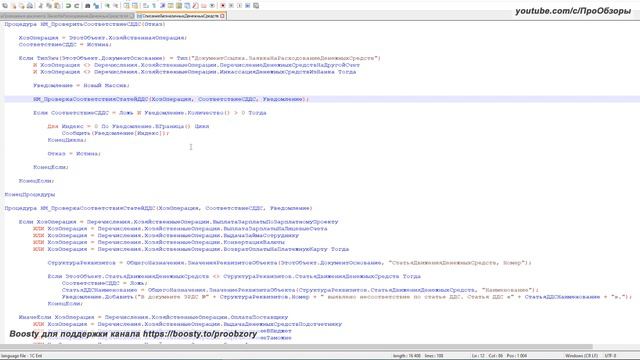Click line 'СоответствиеСДДС = Истина;'
The height and width of the screenshot is (360, 640).
(x=65, y=44)
